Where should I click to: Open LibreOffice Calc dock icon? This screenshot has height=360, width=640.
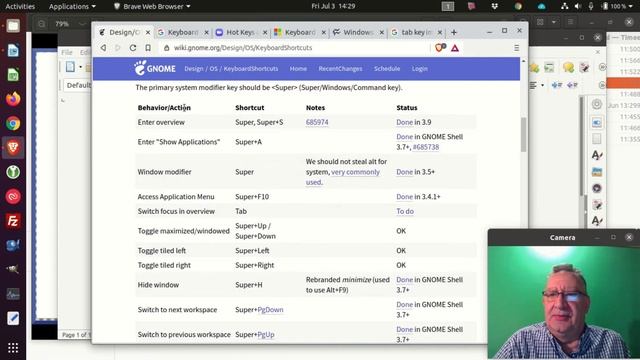point(13,75)
